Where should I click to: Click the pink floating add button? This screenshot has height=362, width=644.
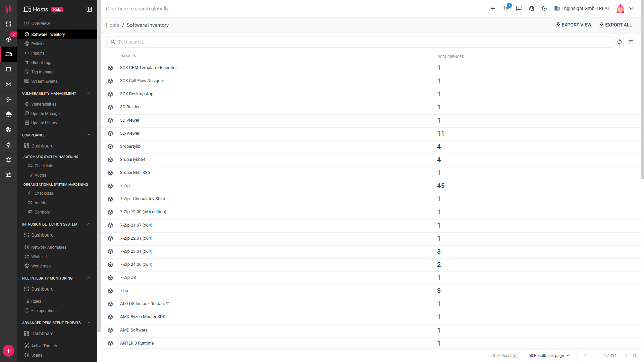[8, 351]
